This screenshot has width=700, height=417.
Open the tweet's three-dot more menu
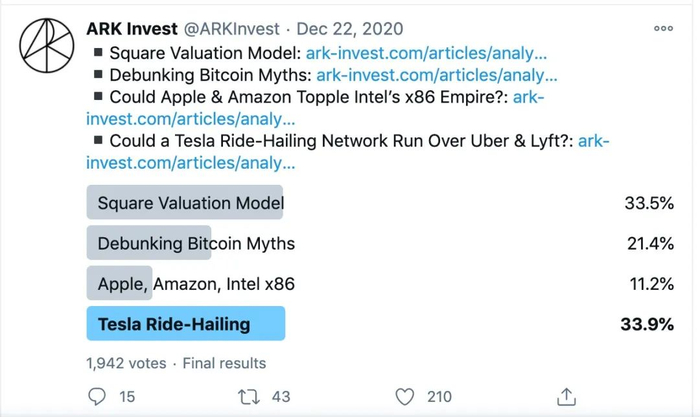tap(663, 29)
